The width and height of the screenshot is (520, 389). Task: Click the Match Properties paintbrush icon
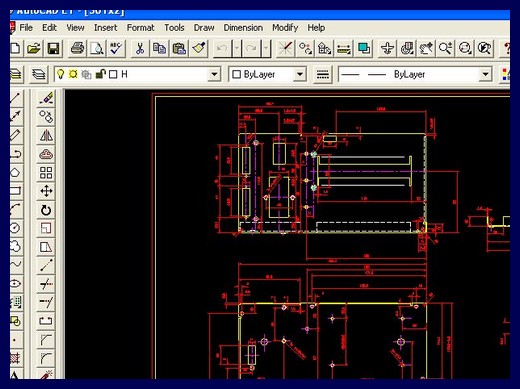point(199,49)
